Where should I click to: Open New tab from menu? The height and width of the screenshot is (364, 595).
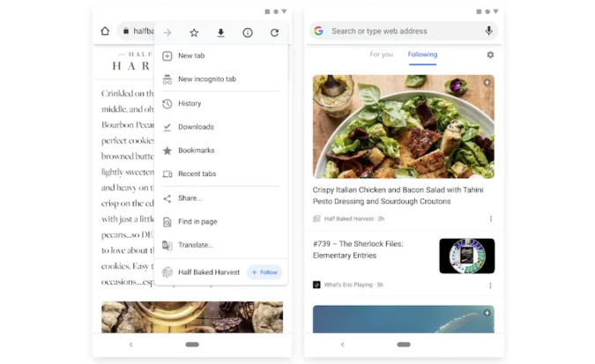(x=191, y=56)
